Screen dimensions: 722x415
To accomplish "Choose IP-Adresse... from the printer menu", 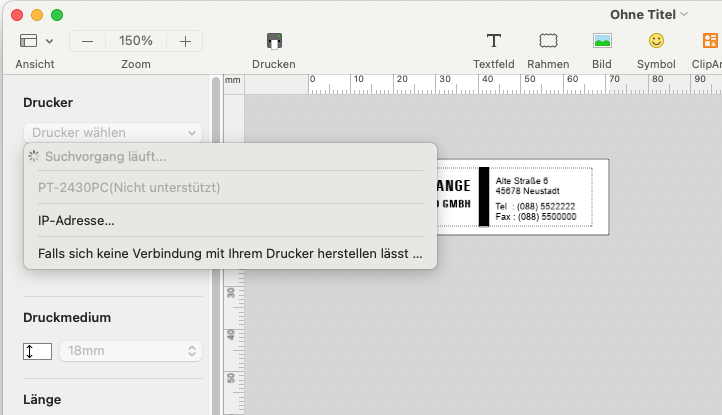I will 230,221.
